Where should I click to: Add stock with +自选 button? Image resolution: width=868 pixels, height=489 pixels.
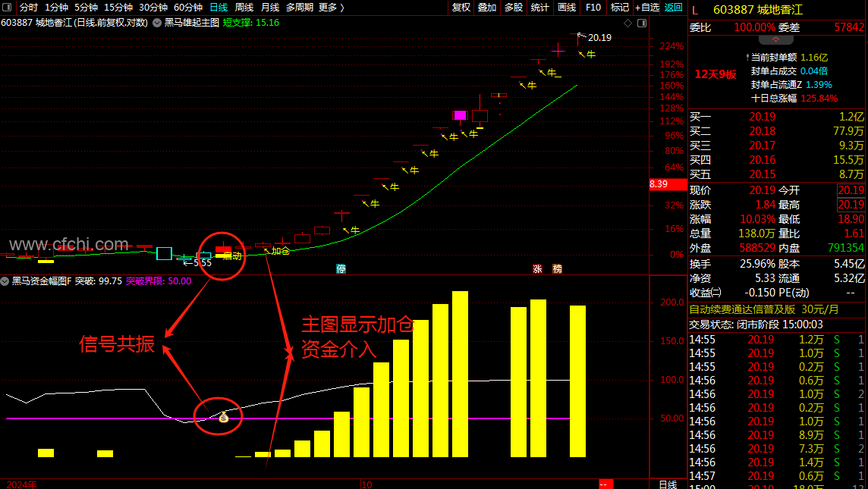[647, 7]
